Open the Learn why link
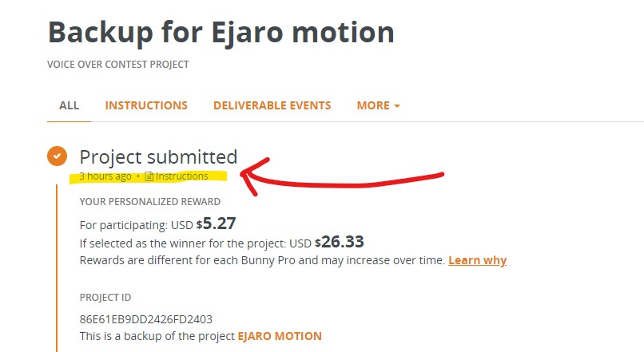Viewport: 644px width, 352px height. (x=477, y=260)
